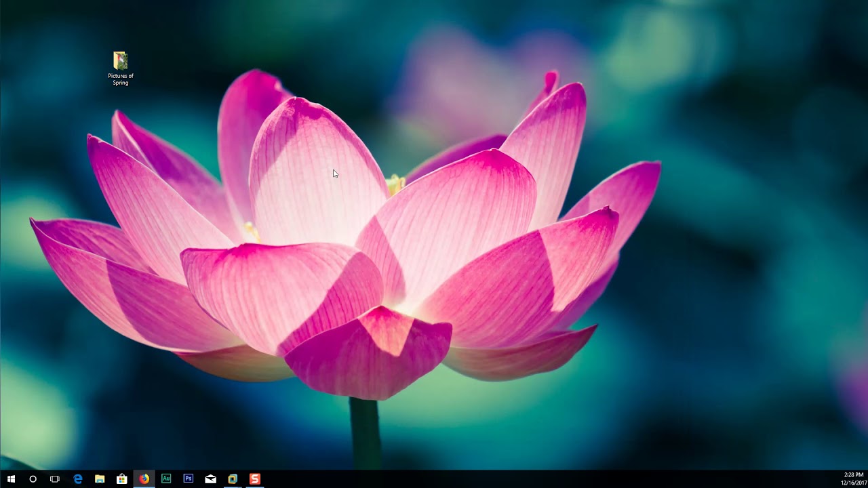Image resolution: width=868 pixels, height=488 pixels.
Task: Open Microsoft Store from the taskbar
Action: coord(122,479)
